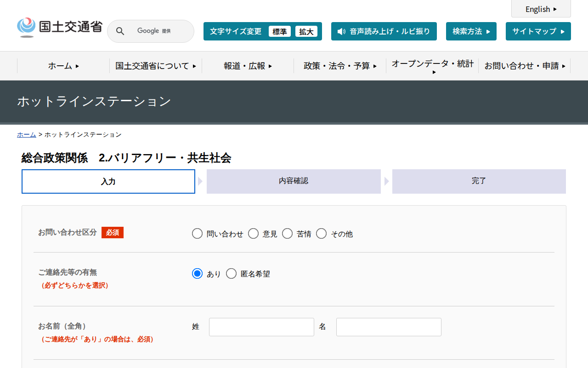Select the 匿名希望 option

[232, 274]
